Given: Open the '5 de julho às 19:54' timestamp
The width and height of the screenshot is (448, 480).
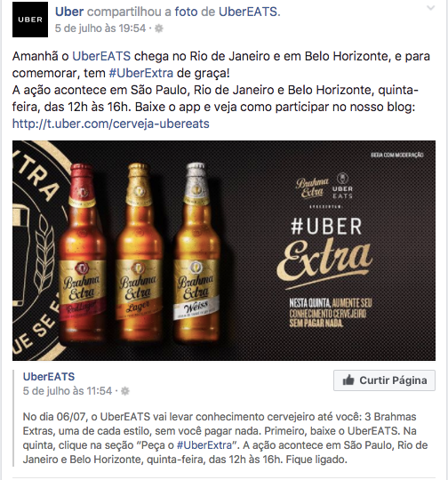Looking at the screenshot, I should click(x=100, y=28).
